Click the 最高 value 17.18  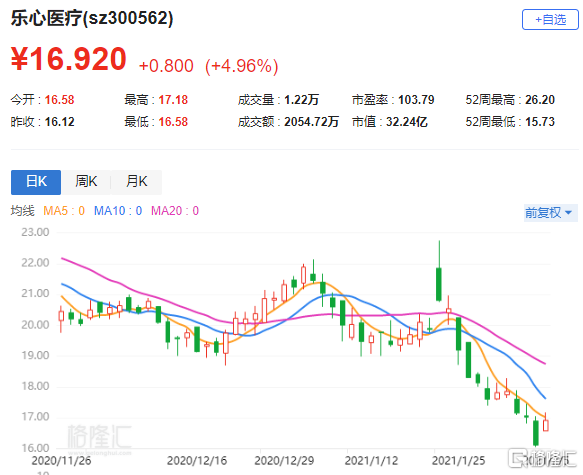point(173,100)
